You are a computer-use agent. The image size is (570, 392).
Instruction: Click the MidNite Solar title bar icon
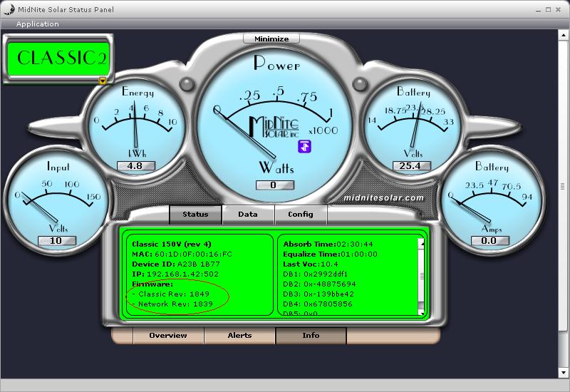click(9, 9)
